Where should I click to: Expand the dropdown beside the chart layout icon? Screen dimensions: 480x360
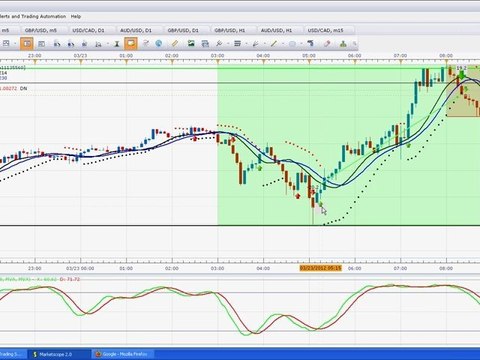pyautogui.click(x=15, y=44)
